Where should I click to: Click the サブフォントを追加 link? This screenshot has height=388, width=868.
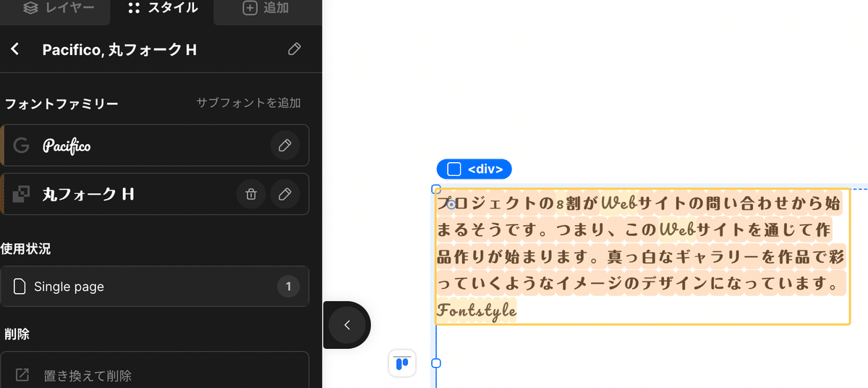point(248,103)
